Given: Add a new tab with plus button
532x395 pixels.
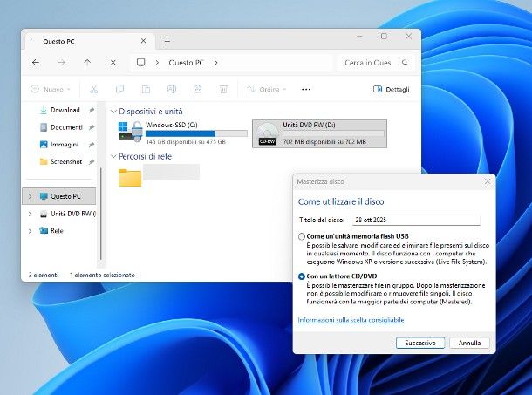Looking at the screenshot, I should click(167, 41).
